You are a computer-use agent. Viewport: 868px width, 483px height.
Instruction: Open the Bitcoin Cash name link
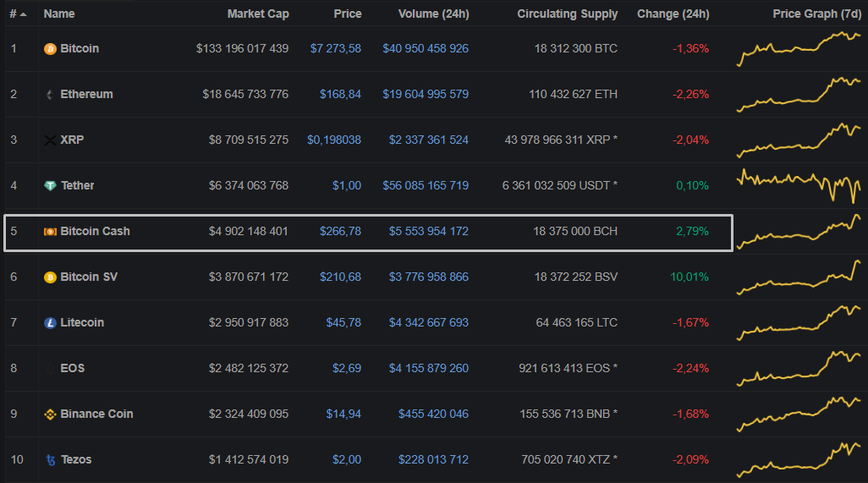coord(96,231)
